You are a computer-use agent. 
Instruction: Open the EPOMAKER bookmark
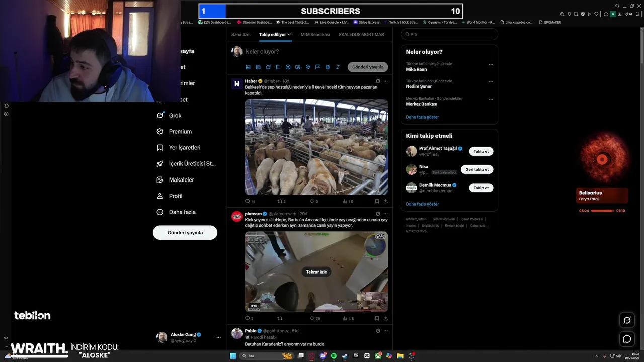(x=549, y=22)
